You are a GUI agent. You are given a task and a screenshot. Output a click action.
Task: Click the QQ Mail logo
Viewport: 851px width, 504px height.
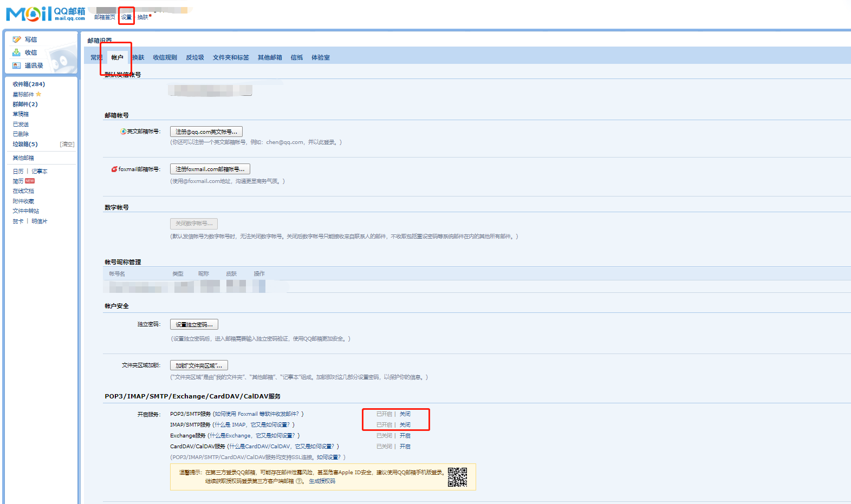click(46, 14)
